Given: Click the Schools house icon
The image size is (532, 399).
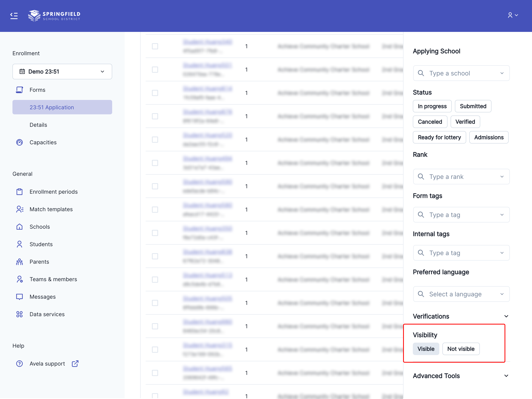Looking at the screenshot, I should pos(19,227).
